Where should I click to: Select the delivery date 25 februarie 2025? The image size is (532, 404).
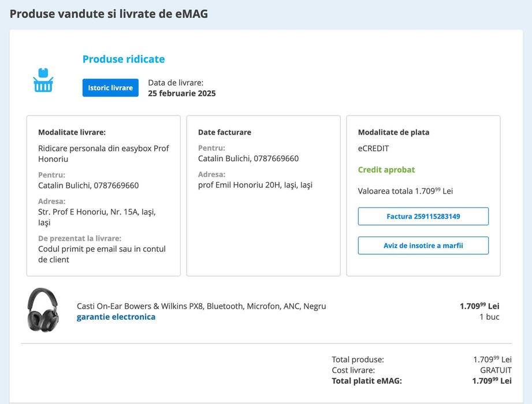click(182, 94)
